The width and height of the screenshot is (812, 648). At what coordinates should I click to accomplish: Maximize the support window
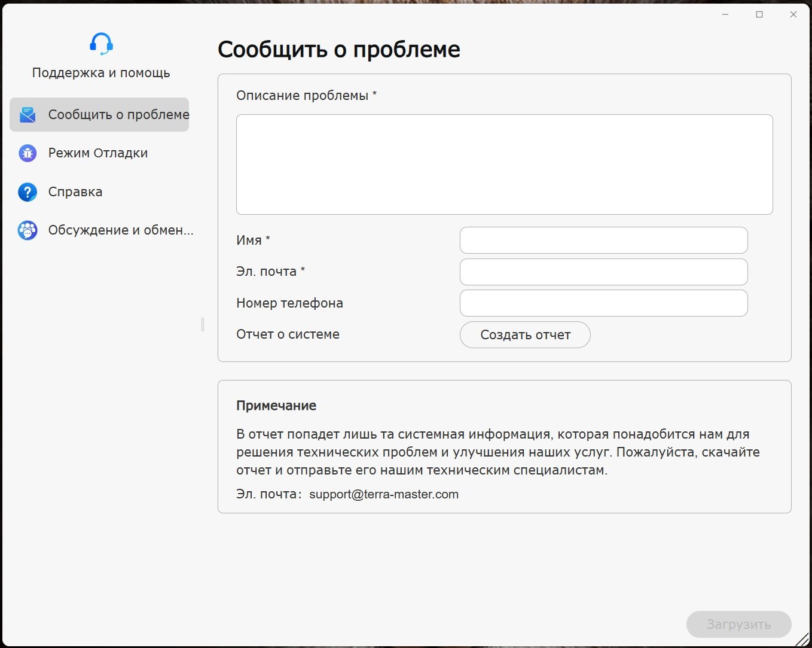click(759, 14)
